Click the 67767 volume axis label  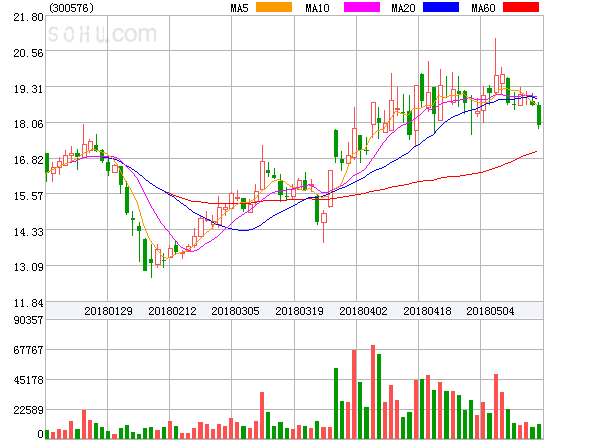pos(28,350)
